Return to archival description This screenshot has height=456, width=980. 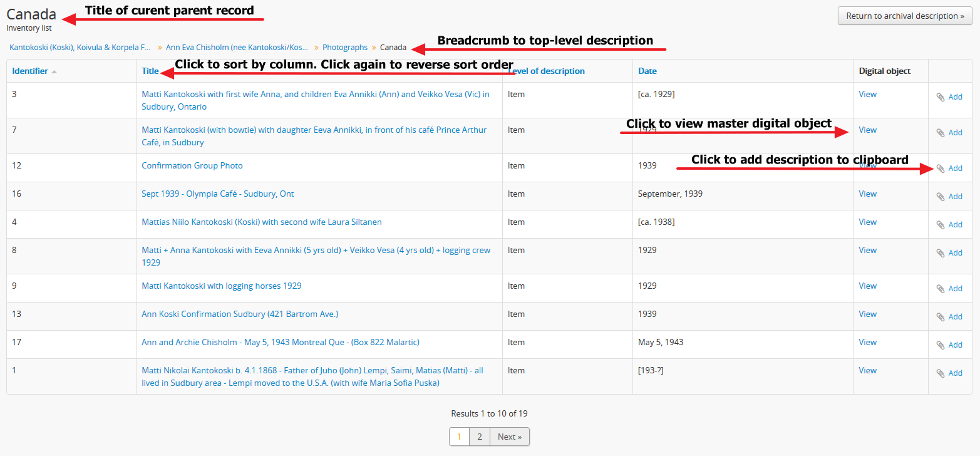(905, 16)
